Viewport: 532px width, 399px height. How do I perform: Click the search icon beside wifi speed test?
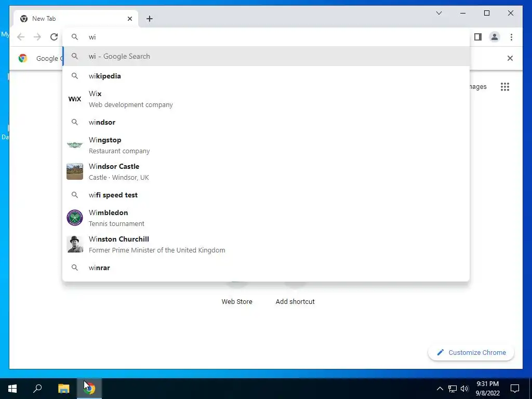tap(75, 195)
